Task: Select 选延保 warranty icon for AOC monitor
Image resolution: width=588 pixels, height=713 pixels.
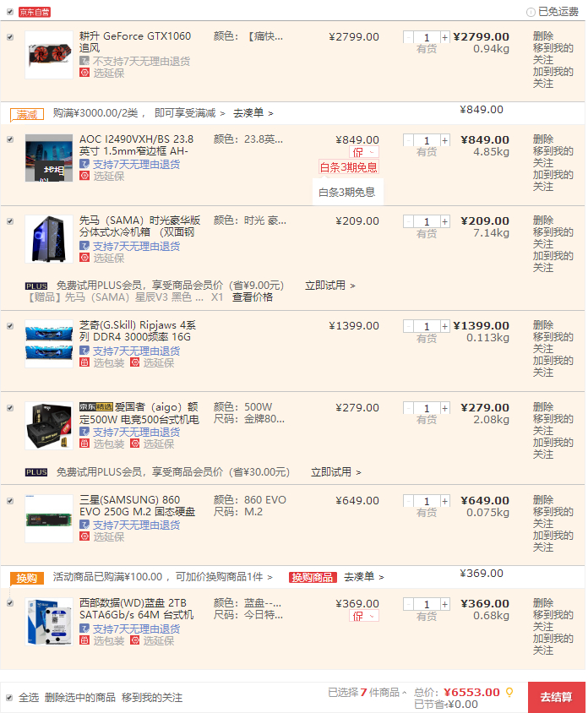Action: point(84,176)
